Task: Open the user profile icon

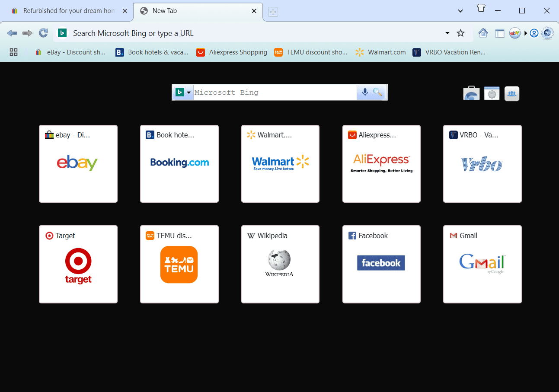Action: point(534,33)
